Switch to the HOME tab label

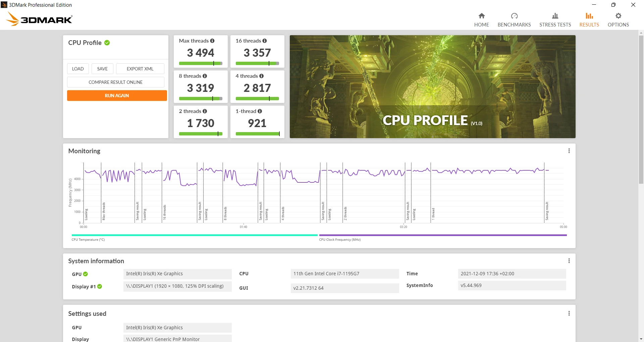[x=482, y=25]
